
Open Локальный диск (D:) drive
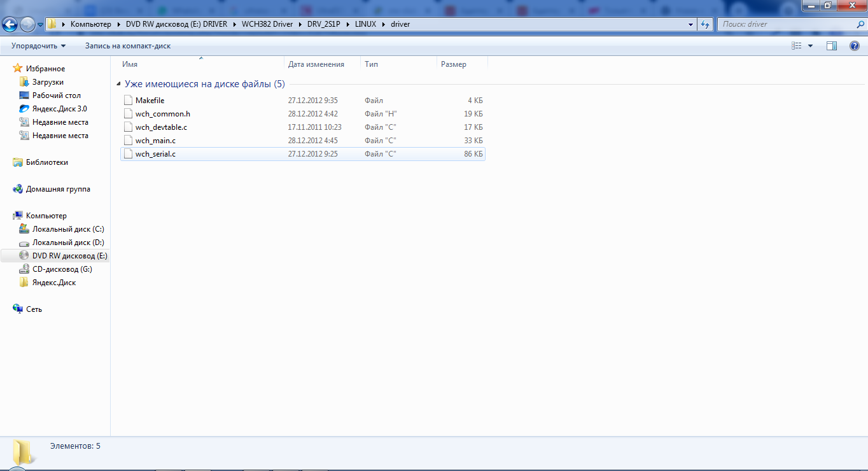point(68,243)
